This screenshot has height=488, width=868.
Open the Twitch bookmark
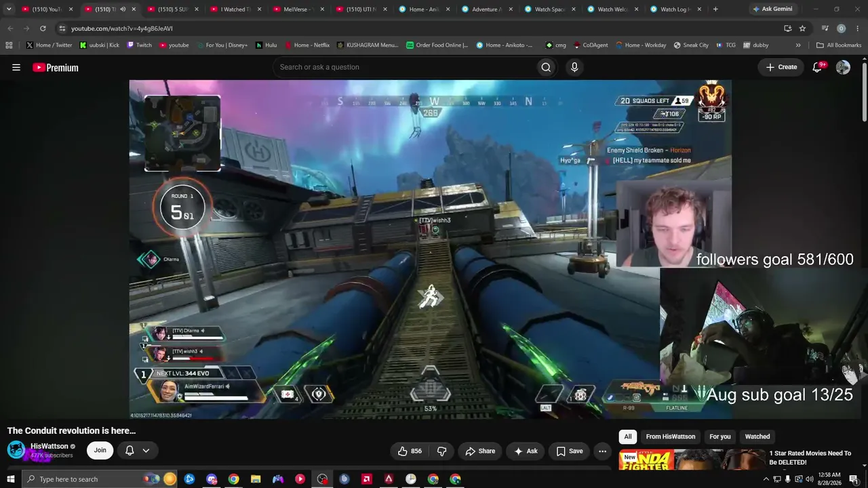point(139,45)
